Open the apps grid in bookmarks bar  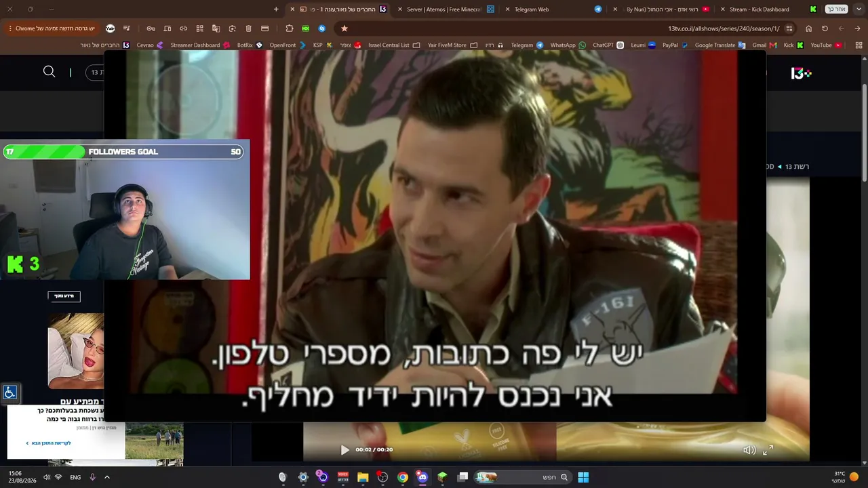coord(859,45)
